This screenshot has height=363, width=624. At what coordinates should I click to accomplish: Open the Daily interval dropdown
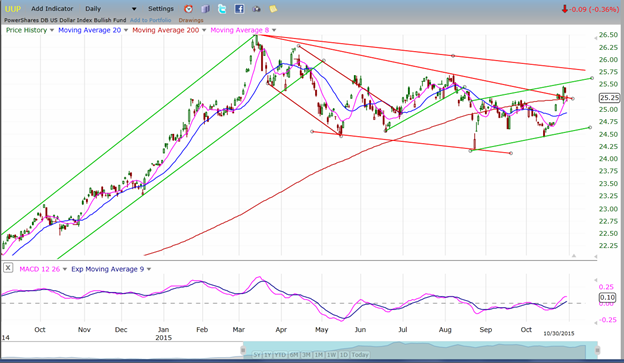111,9
